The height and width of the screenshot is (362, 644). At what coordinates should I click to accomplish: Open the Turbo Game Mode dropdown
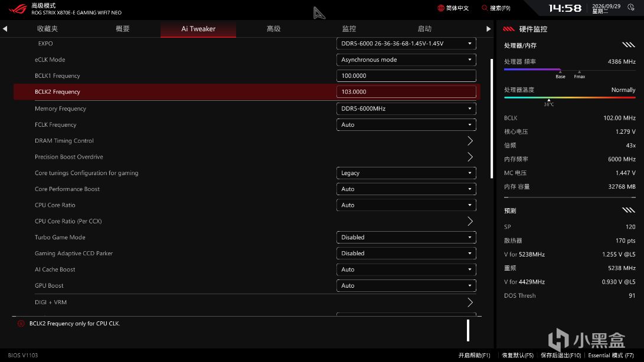click(406, 237)
